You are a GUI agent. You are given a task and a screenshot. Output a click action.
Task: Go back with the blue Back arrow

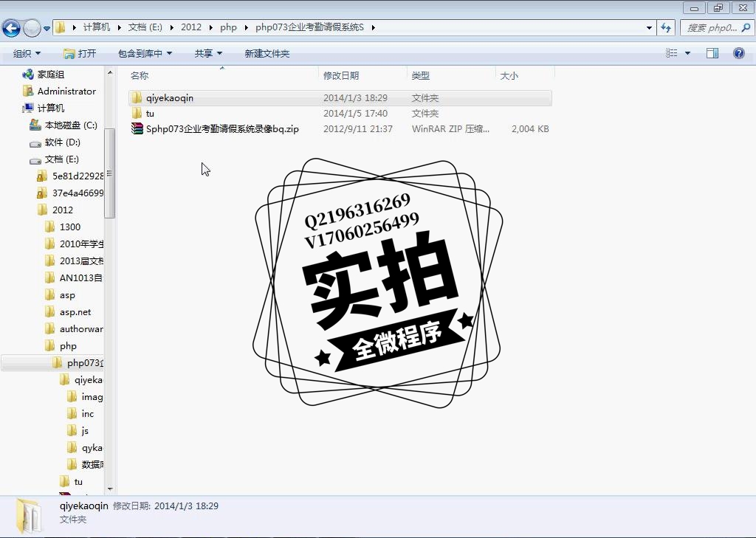(12, 28)
